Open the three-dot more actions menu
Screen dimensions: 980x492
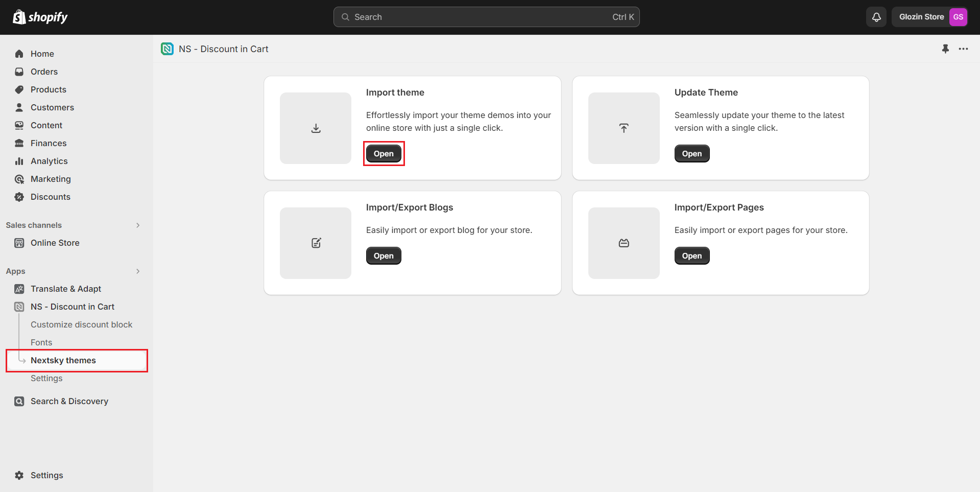(963, 49)
